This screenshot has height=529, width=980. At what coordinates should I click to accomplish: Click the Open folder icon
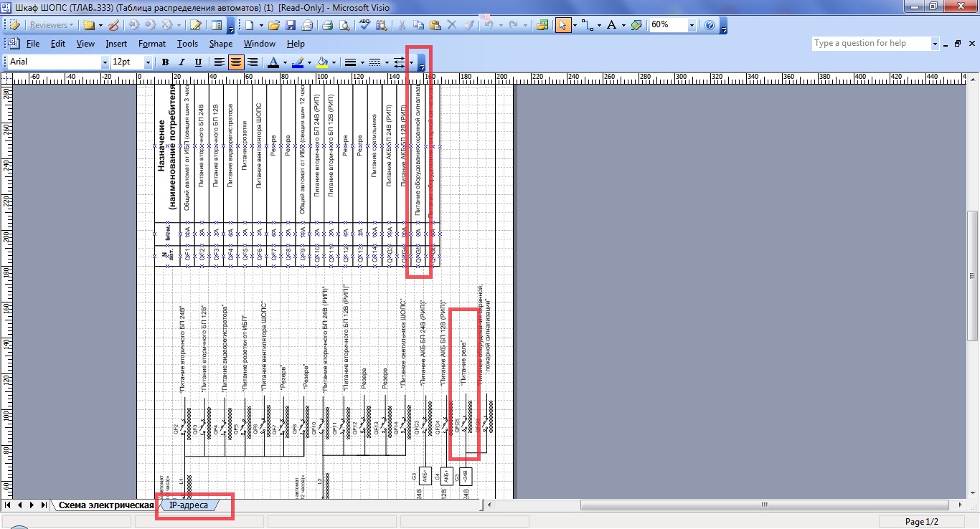[x=273, y=25]
